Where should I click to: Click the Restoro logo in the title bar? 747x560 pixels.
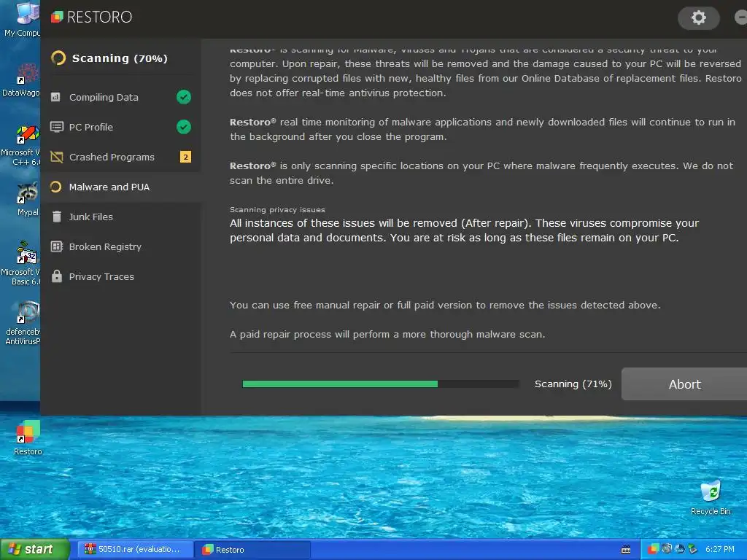point(91,17)
